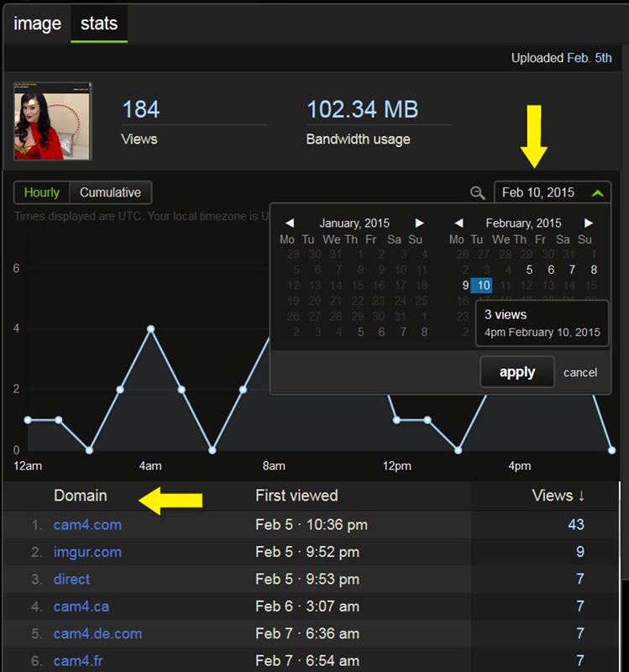Viewport: 629px width, 672px height.
Task: Click the Feb 7 · 6:36 am cell
Action: click(307, 633)
